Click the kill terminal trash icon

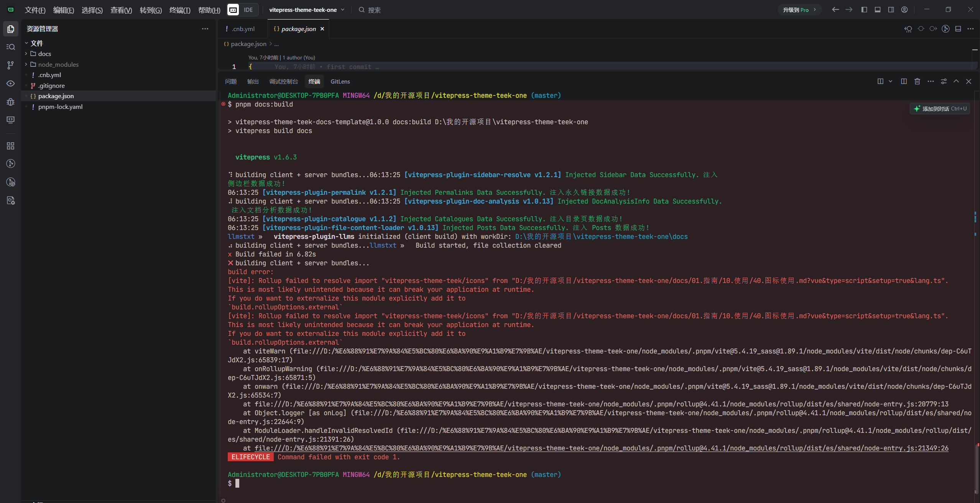click(917, 81)
